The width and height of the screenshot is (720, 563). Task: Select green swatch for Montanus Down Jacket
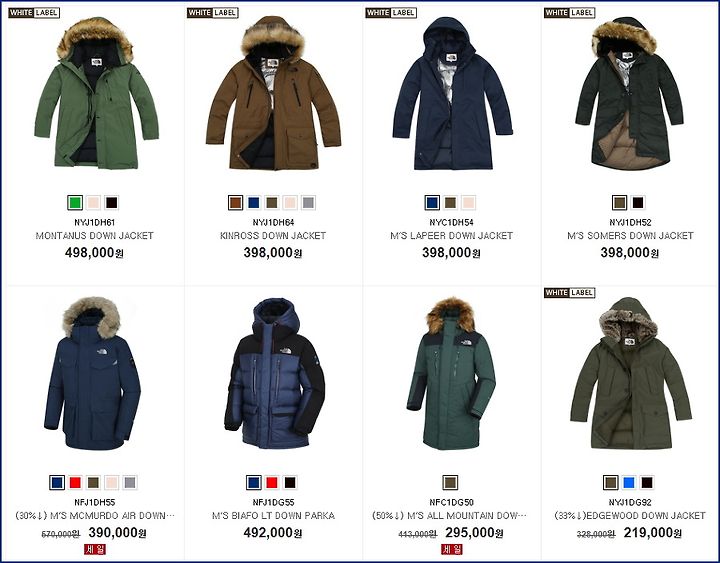pos(75,203)
